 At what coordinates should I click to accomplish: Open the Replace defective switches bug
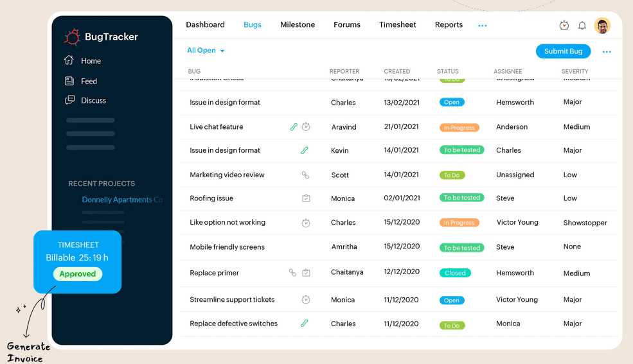[234, 324]
